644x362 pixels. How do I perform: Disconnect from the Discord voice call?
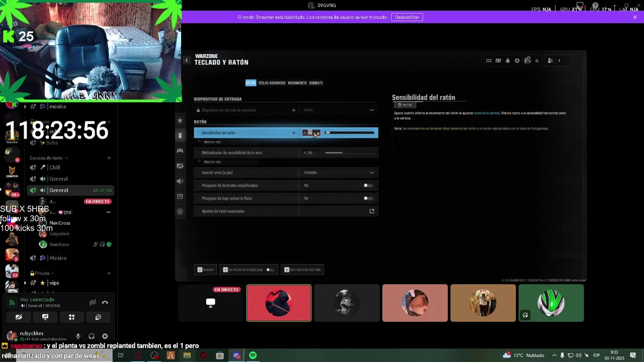(105, 303)
